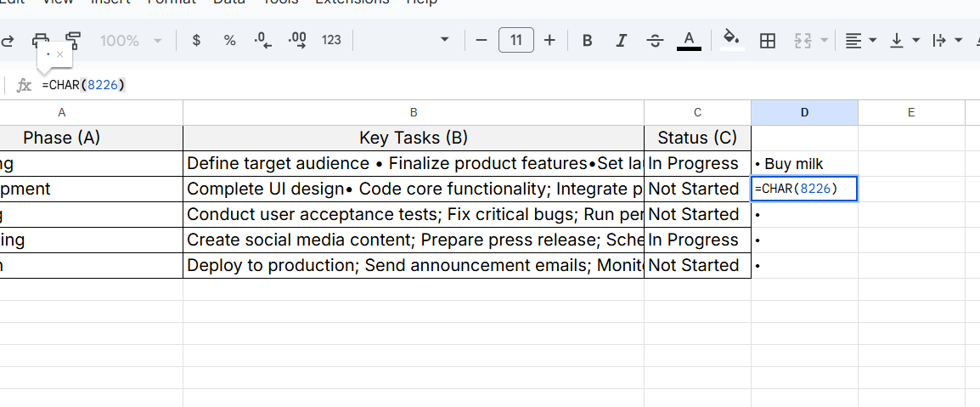The height and width of the screenshot is (407, 980).
Task: Format as currency with dollar icon
Action: (196, 40)
